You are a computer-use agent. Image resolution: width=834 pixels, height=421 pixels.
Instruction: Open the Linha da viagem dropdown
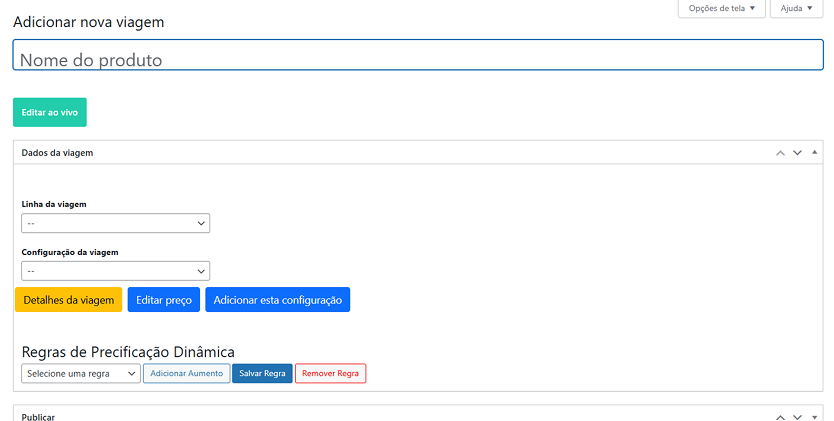115,223
